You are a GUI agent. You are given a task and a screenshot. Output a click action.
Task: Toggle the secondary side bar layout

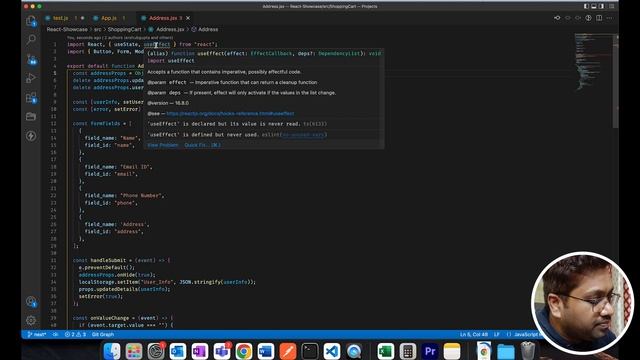click(601, 6)
